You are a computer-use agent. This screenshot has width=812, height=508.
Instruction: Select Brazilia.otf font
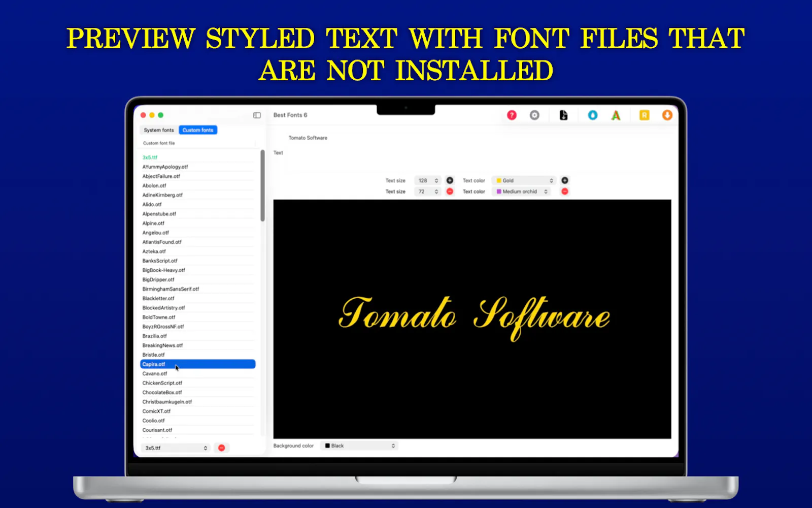point(197,336)
